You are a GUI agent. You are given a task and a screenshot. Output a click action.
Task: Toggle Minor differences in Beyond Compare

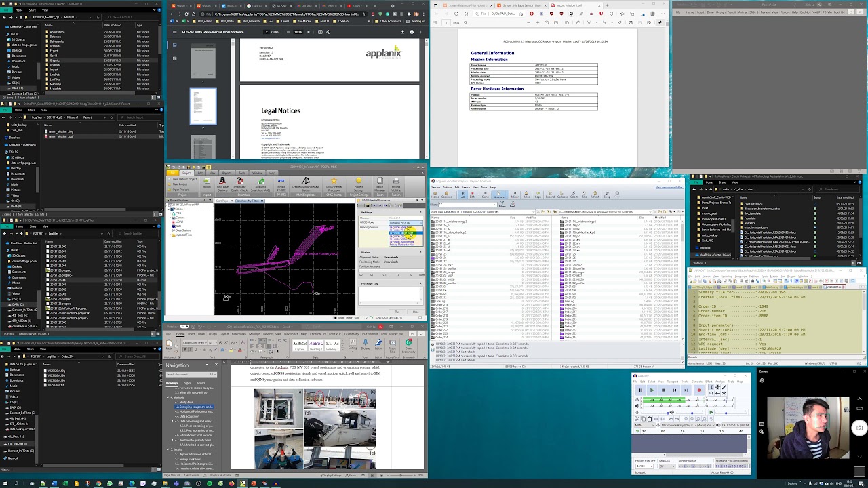click(515, 195)
